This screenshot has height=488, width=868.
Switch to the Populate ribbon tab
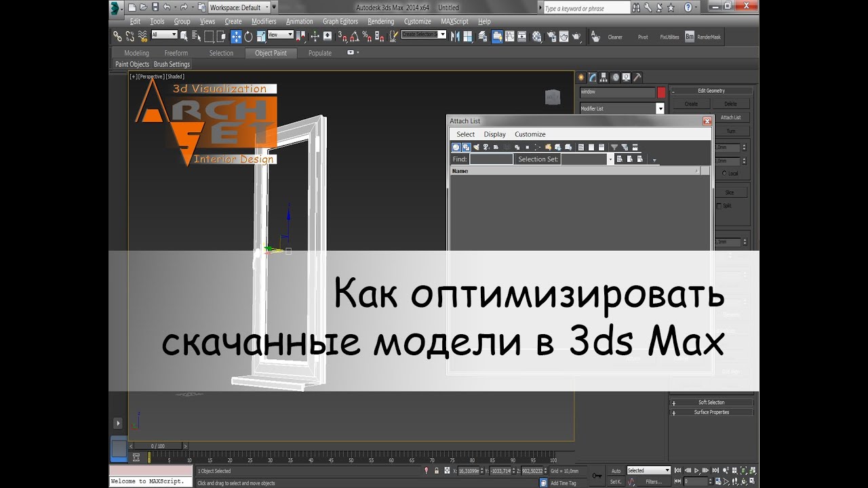(x=320, y=53)
